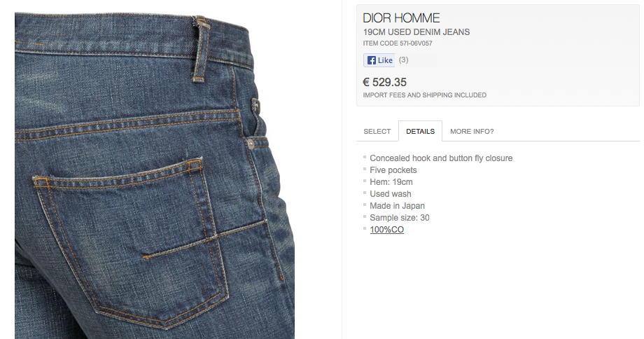
Task: Click the DIOR HOMME brand heading
Action: click(x=401, y=18)
